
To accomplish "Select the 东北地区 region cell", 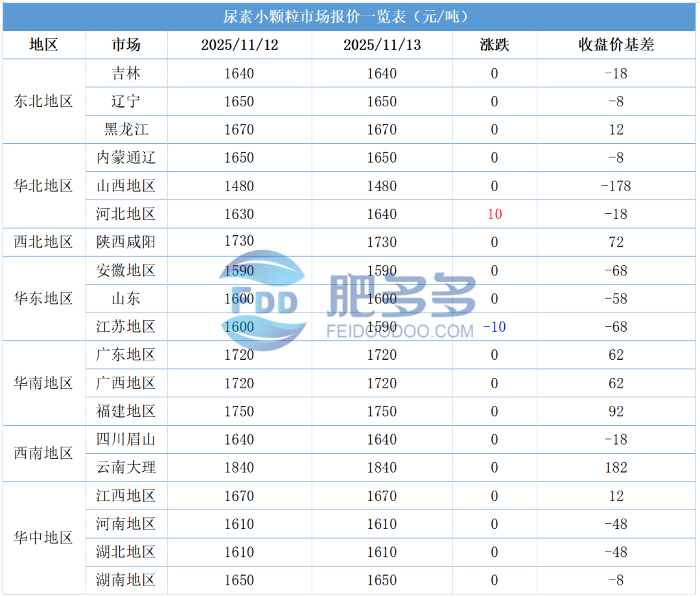I will pyautogui.click(x=43, y=101).
